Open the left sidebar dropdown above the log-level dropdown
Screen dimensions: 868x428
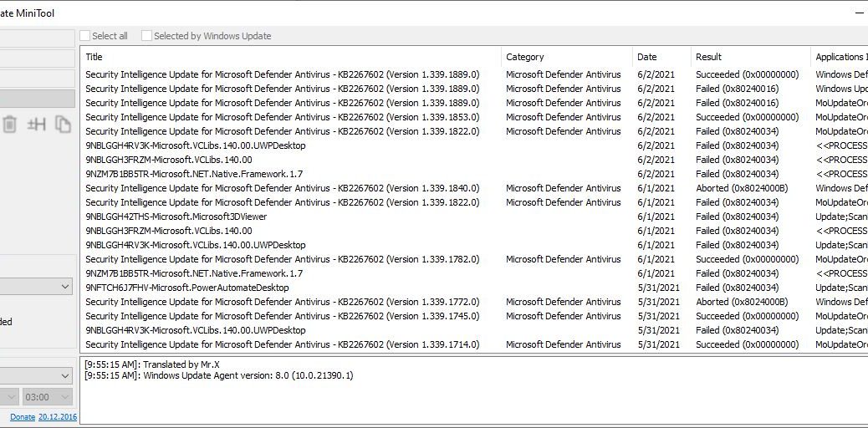pyautogui.click(x=36, y=286)
